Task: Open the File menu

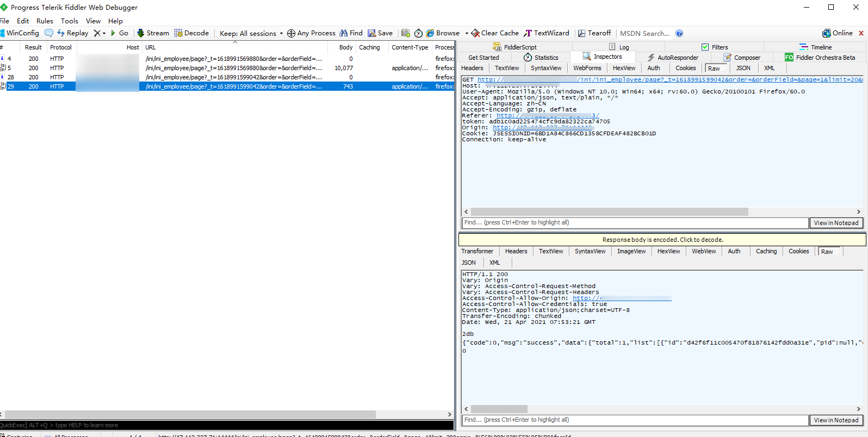Action: coord(5,21)
